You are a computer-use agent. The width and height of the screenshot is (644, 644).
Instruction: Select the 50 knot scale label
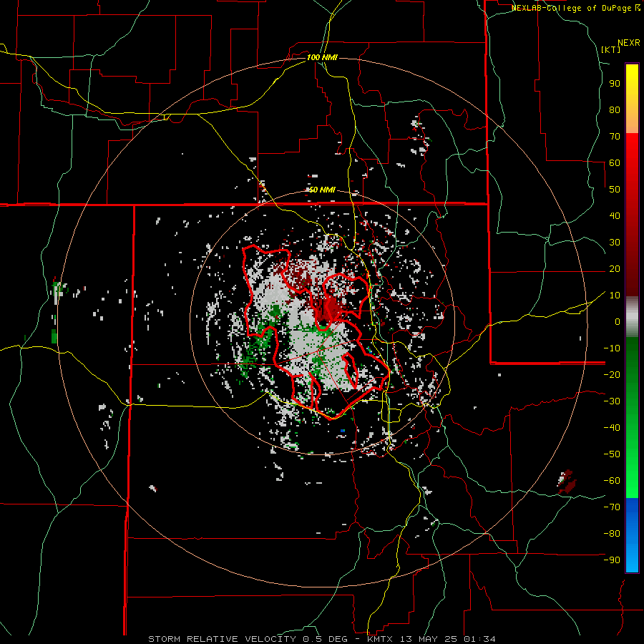[615, 190]
